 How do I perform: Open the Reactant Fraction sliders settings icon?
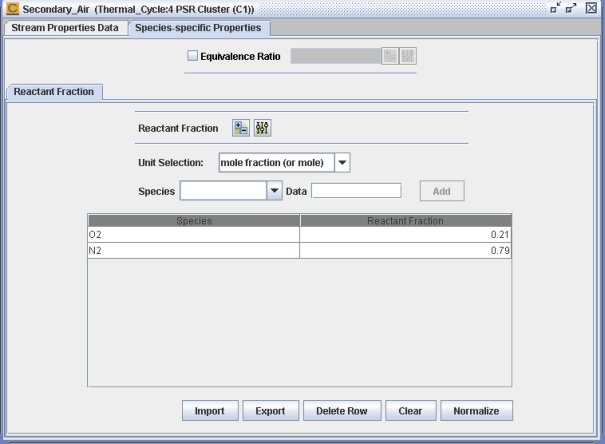(x=262, y=128)
